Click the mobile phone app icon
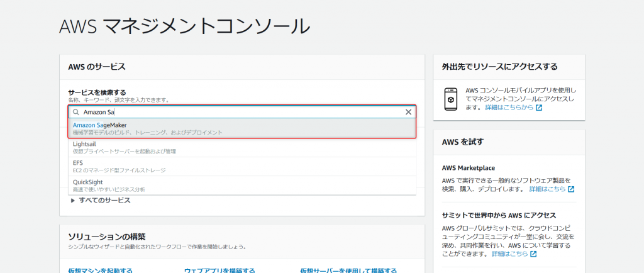Image resolution: width=644 pixels, height=273 pixels. click(451, 99)
